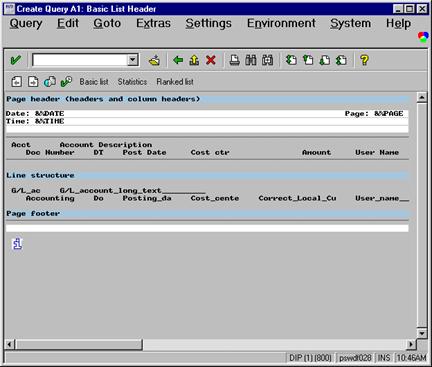The height and width of the screenshot is (367, 432).
Task: Click the Save icon in toolbar
Action: click(154, 60)
